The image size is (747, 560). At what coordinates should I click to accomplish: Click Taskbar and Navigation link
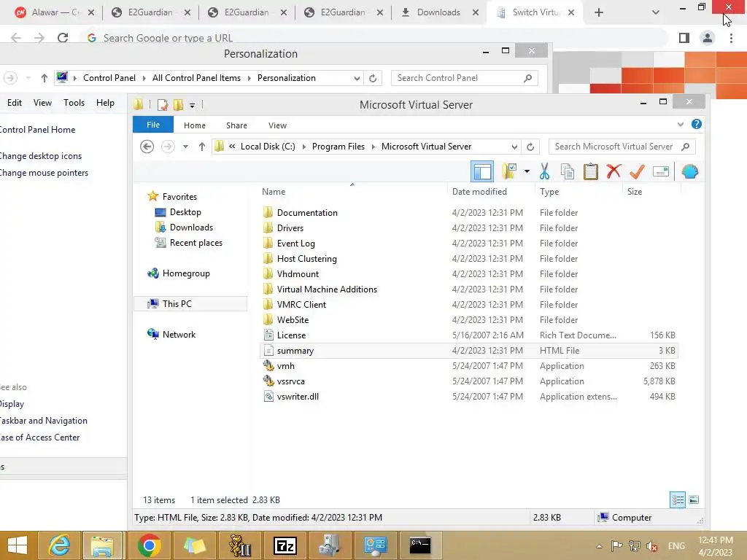click(43, 421)
